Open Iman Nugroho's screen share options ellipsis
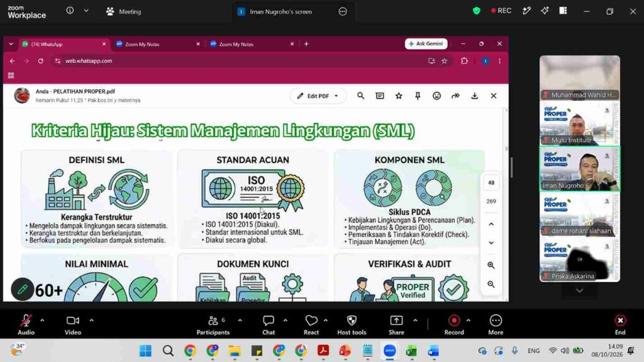This screenshot has width=644, height=362. [343, 11]
